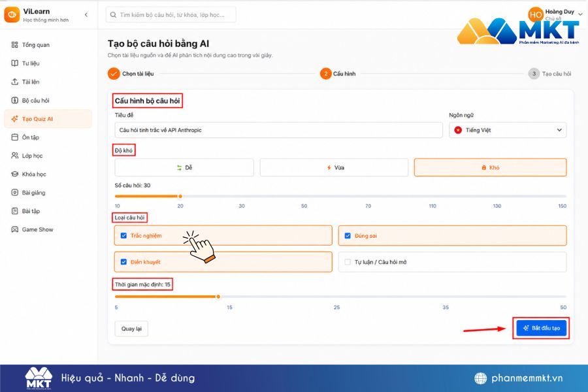Open the Tải lên page
Screen dimensions: 588x392
coord(48,82)
